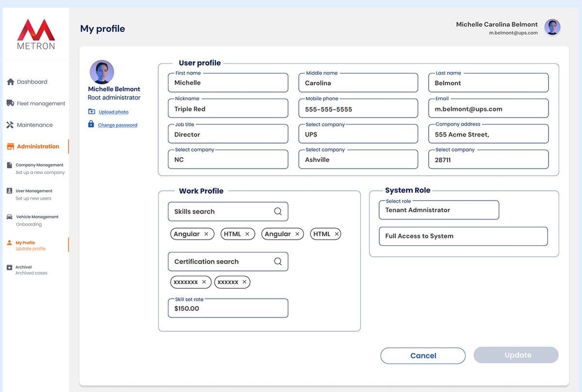This screenshot has height=392, width=582.
Task: Click Michelle Belmont's profile photo
Action: (102, 72)
